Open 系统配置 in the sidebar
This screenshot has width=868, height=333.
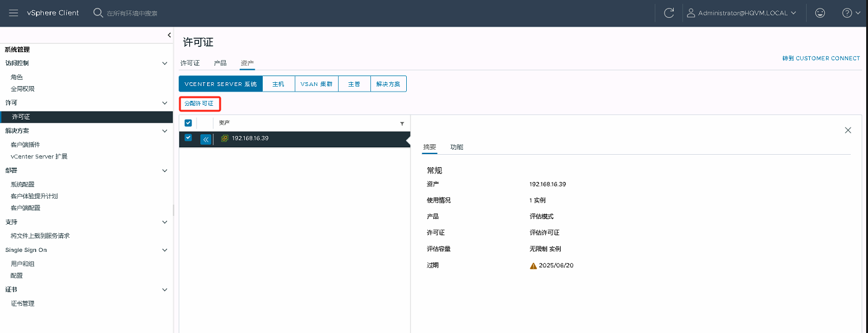tap(22, 184)
